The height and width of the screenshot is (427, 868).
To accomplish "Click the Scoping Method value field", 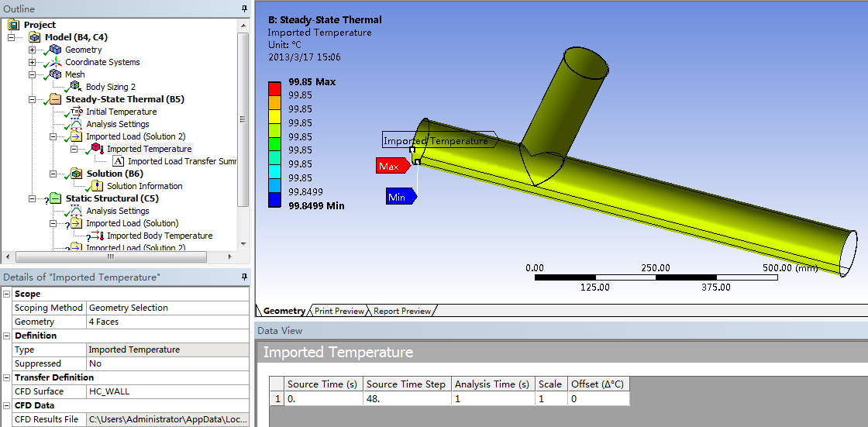I will tap(167, 308).
